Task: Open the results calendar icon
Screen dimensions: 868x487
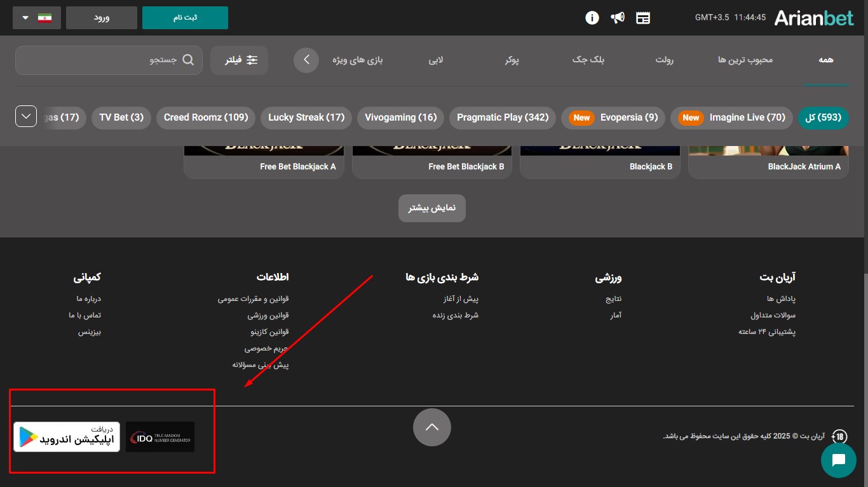Action: coord(642,17)
